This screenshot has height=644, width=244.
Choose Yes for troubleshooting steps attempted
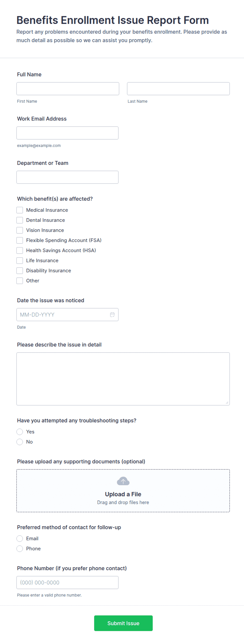(20, 432)
